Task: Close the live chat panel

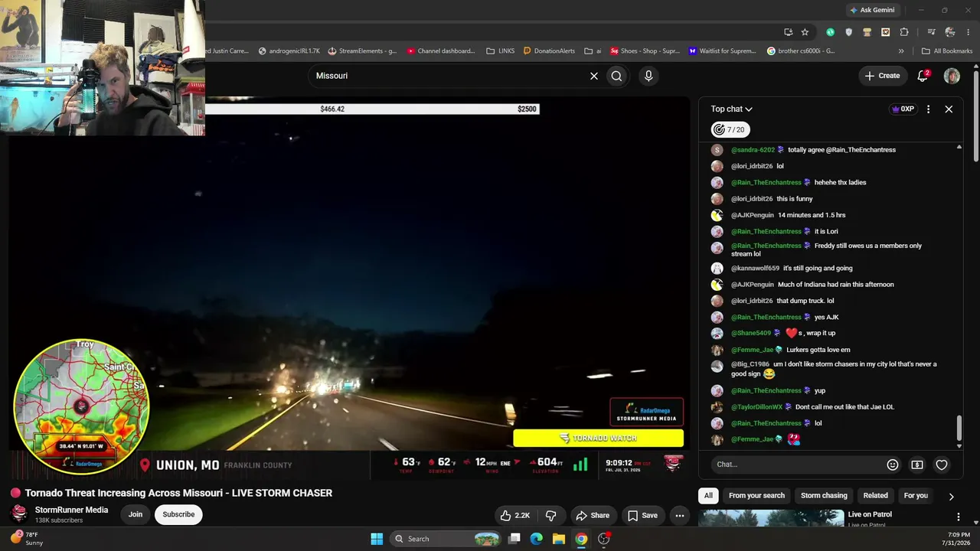Action: [x=949, y=109]
